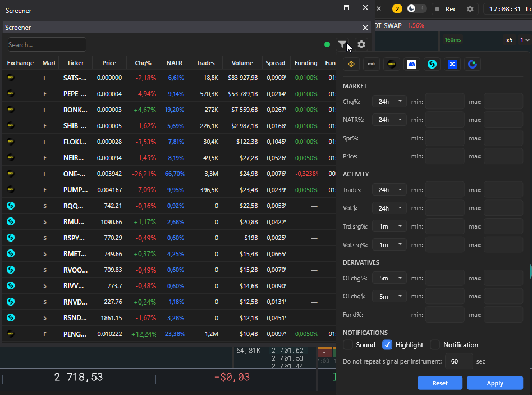Select the BingX exchange filter icon
This screenshot has height=395, width=532.
point(452,64)
